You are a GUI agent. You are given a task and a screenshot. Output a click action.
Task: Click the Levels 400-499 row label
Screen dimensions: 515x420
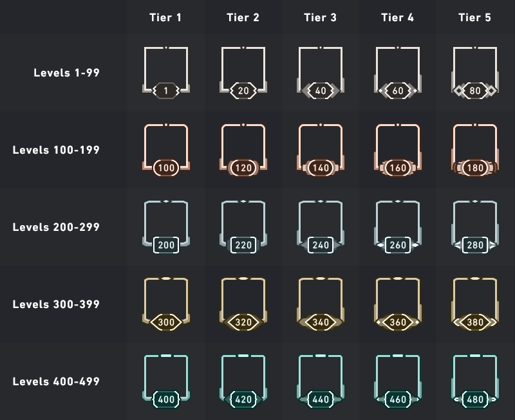coord(56,381)
